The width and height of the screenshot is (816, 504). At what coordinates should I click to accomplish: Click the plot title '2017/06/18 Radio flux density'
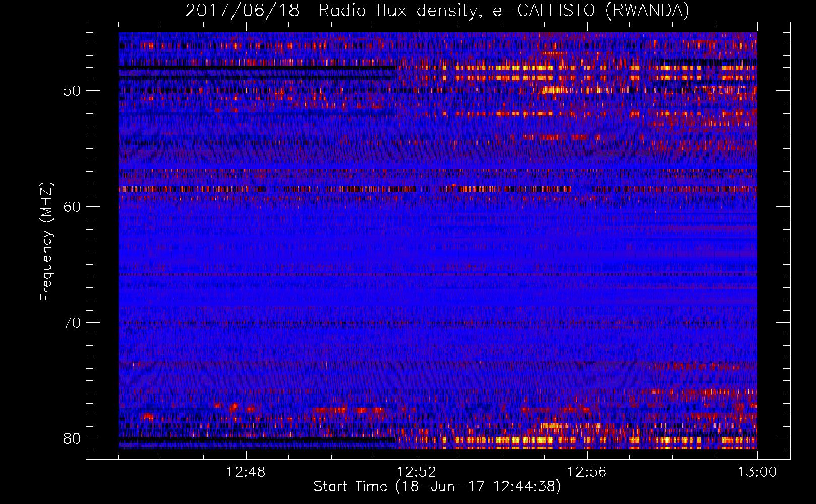coord(437,11)
